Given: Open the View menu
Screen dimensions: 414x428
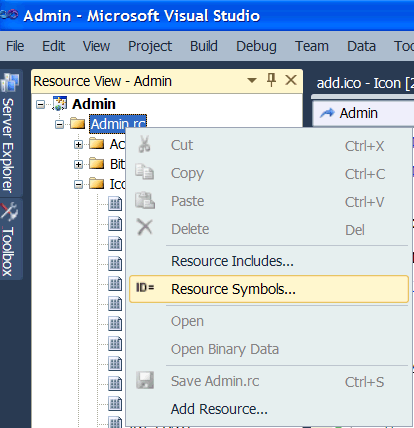Looking at the screenshot, I should (x=96, y=46).
